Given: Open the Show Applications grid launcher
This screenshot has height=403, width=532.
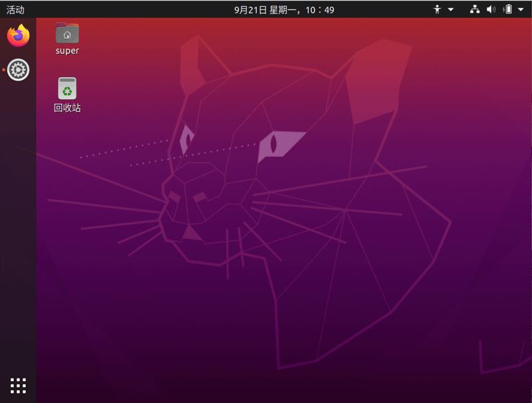Looking at the screenshot, I should click(17, 386).
